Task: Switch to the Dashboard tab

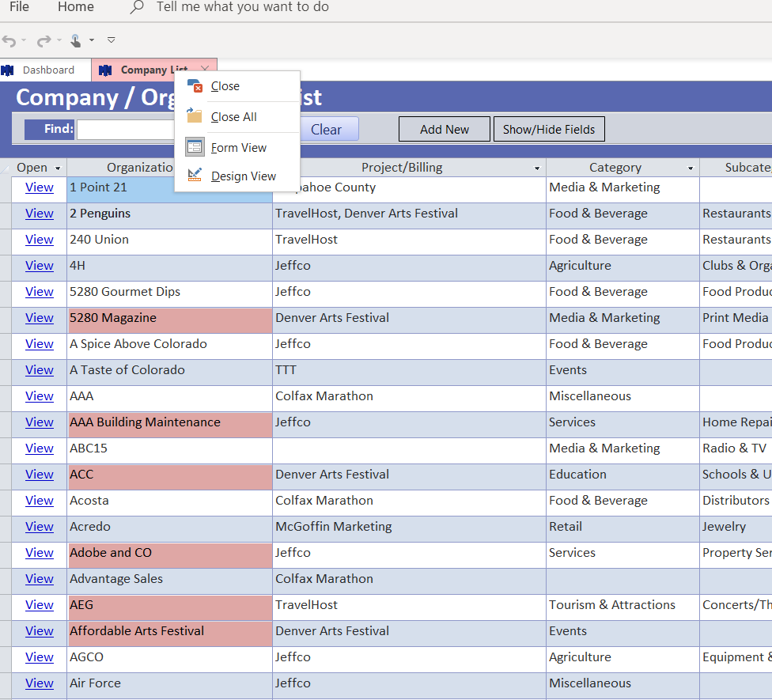Action: point(45,70)
